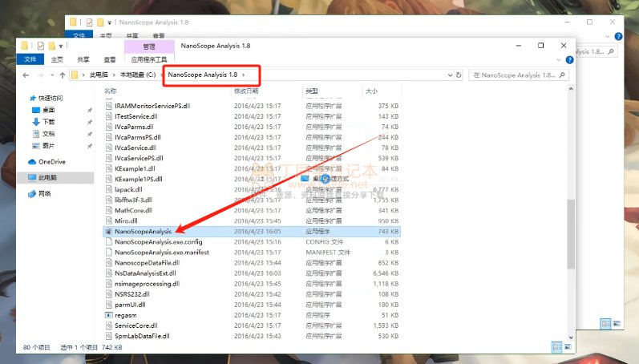639x364 pixels.
Task: Click the Help question mark icon
Action: tap(570, 59)
